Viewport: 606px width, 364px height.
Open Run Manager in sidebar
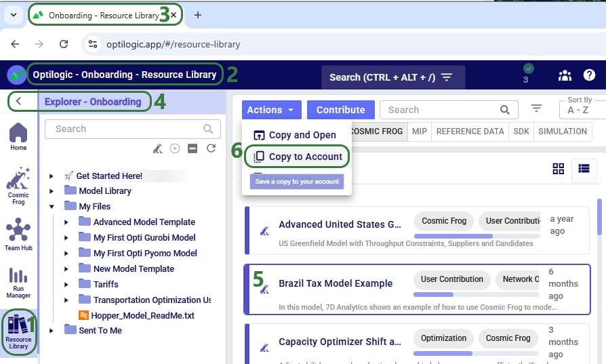coord(18,283)
